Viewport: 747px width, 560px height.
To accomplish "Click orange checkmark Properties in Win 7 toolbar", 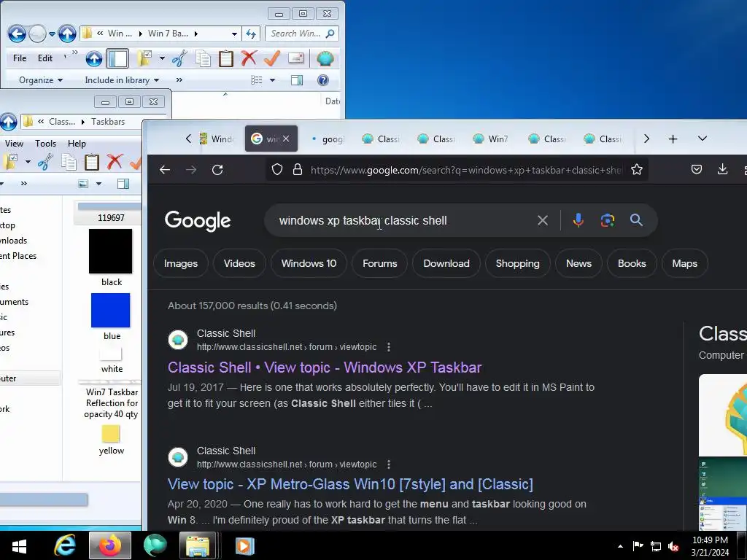I will coord(272,58).
